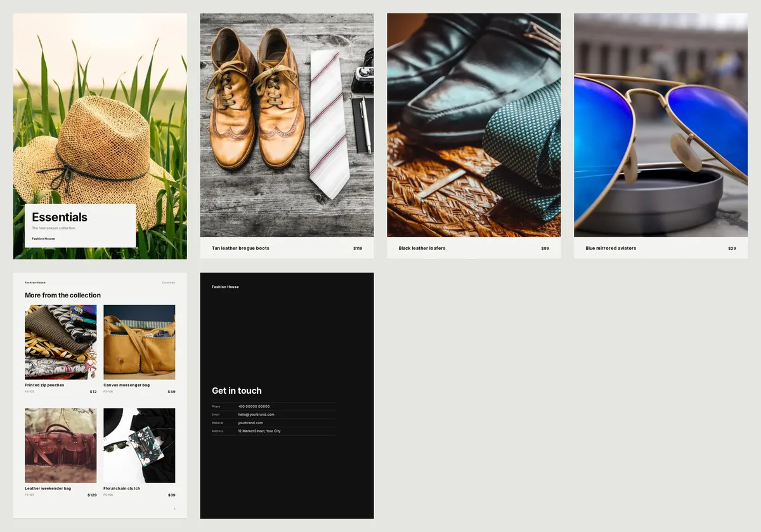Open the leather weekender bag image
Screen dimensions: 761x532
pos(61,446)
